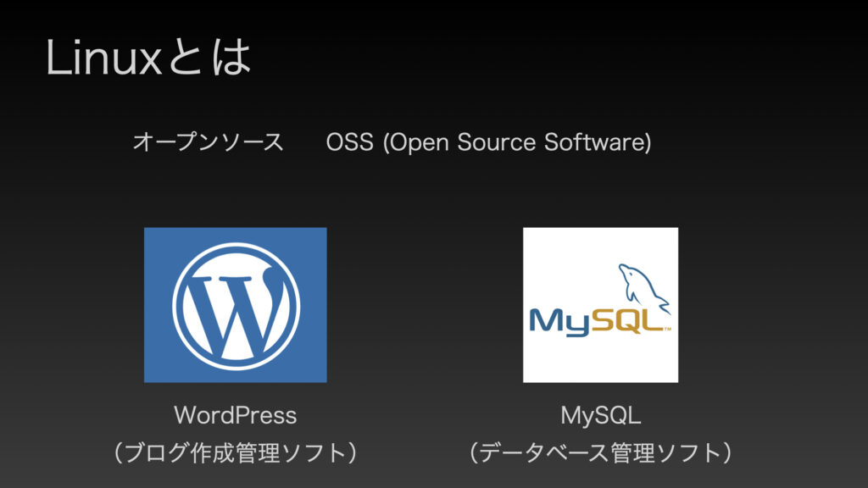Select the "MySQL" caption below the logo
The image size is (868, 488).
(x=601, y=415)
